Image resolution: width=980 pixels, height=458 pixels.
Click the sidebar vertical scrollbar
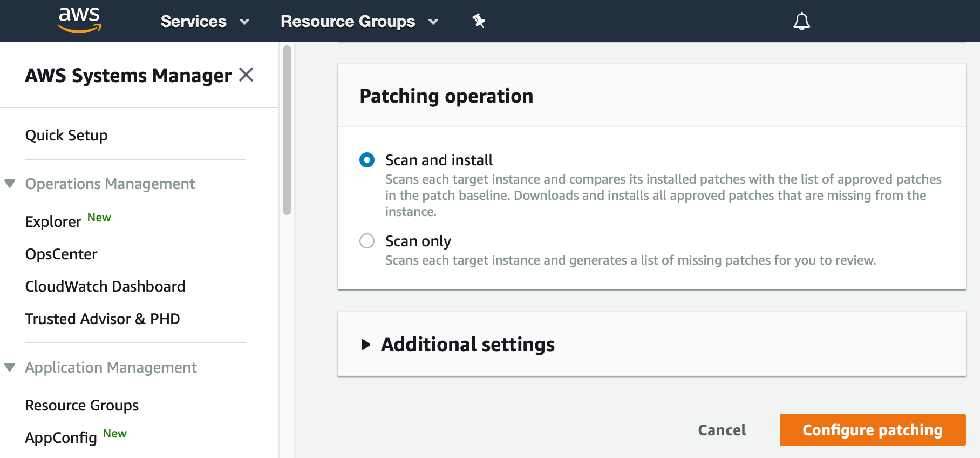[x=287, y=130]
